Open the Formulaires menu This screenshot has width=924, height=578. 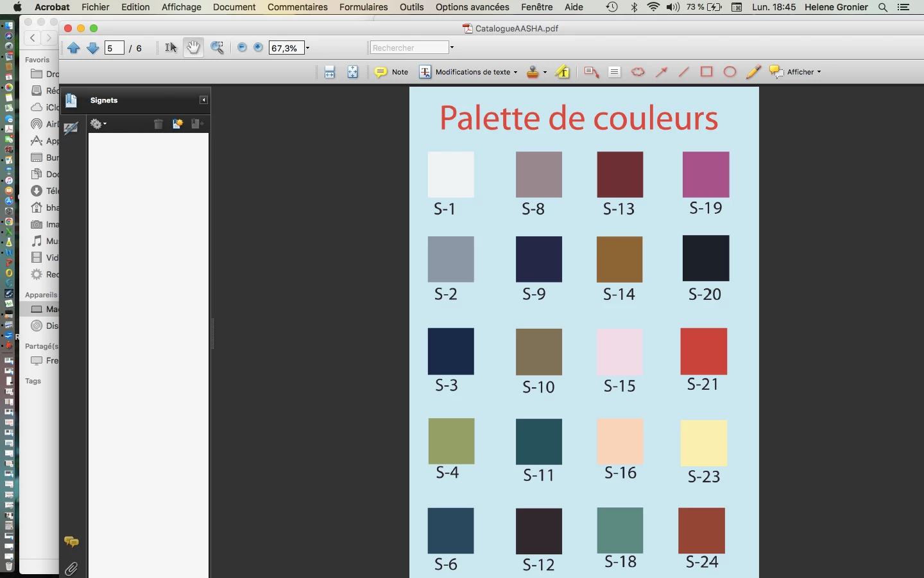pos(364,7)
